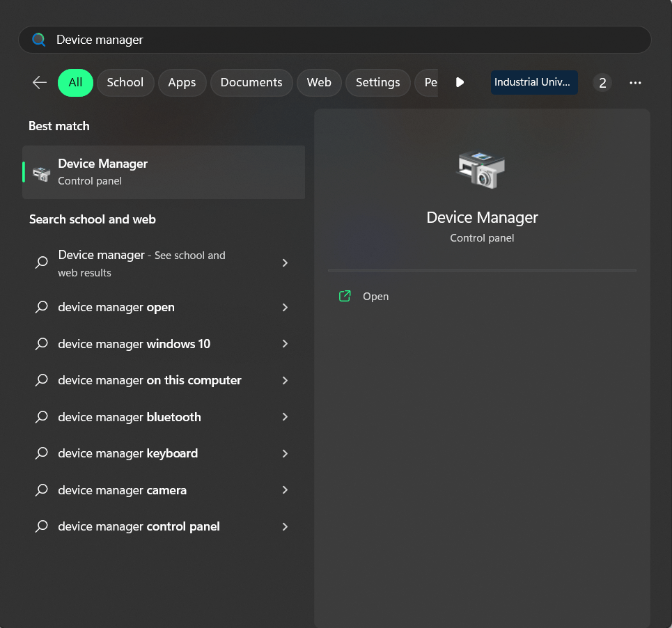Switch to the Web filter tab
Viewport: 672px width, 628px height.
[x=319, y=82]
